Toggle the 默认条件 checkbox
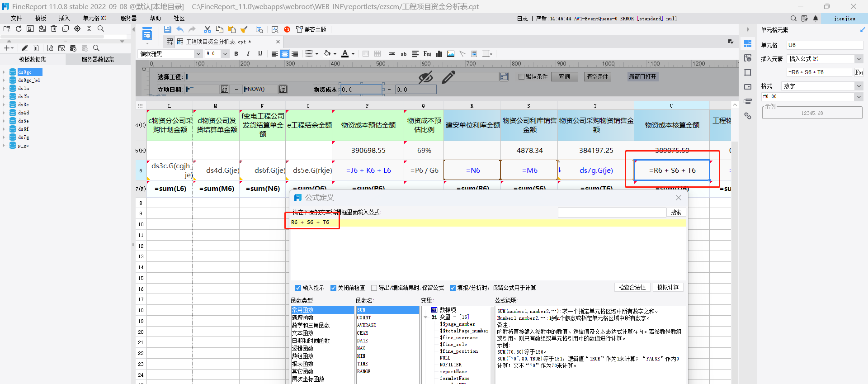868x384 pixels. pyautogui.click(x=521, y=76)
